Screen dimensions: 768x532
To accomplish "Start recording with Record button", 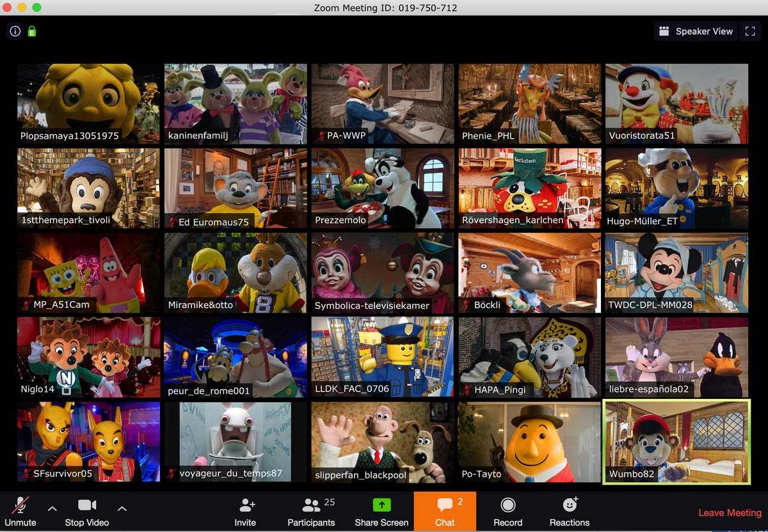I will pyautogui.click(x=508, y=512).
